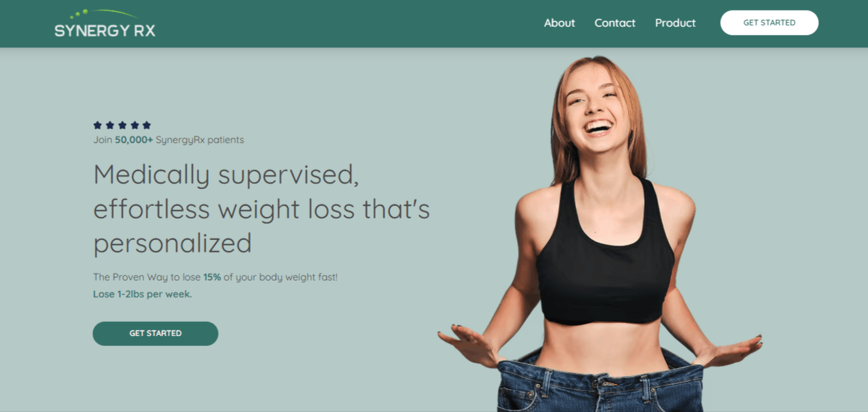Screen dimensions: 868x412
Task: Go to the Product page
Action: click(676, 23)
